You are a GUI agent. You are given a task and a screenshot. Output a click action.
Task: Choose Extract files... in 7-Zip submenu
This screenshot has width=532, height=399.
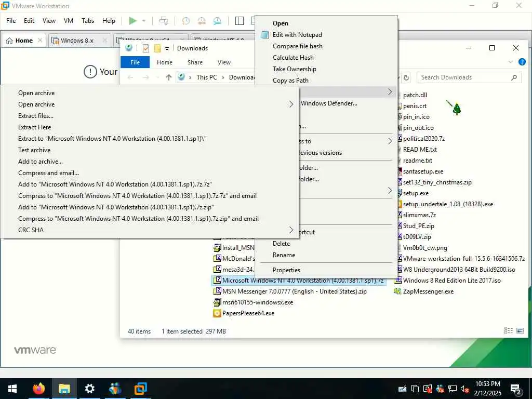tap(36, 116)
